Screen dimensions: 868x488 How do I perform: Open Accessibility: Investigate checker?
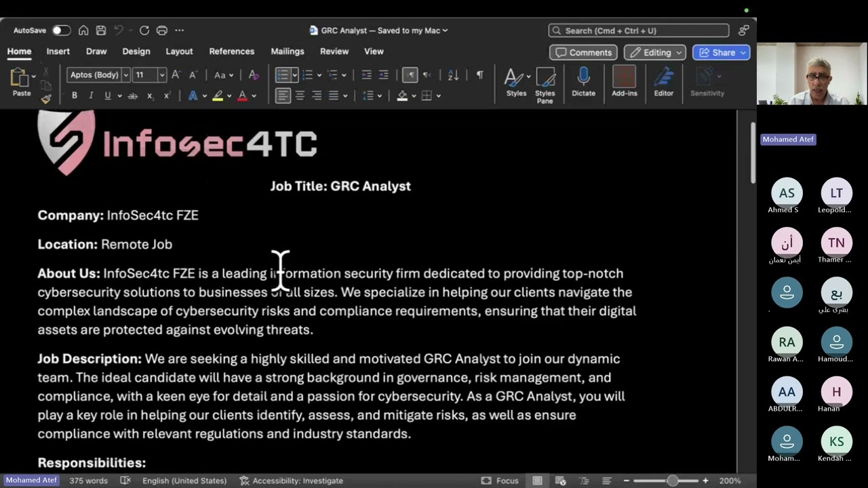tap(292, 481)
